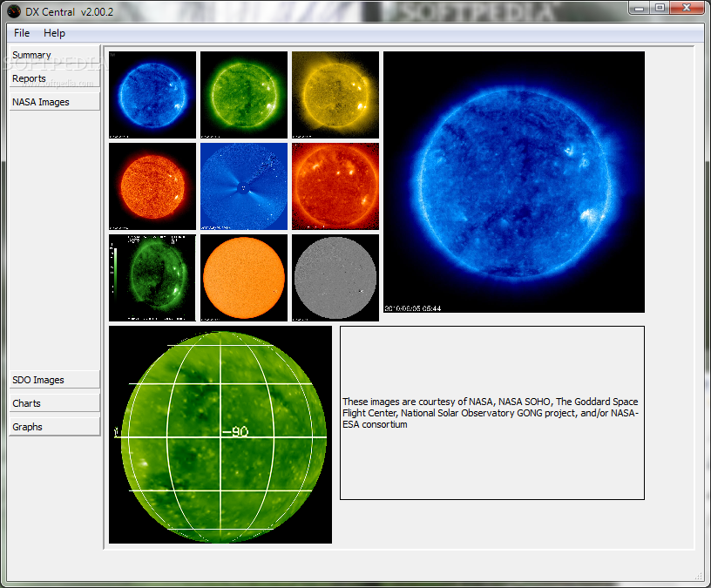Minimize the DX Central window
711x588 pixels.
(x=639, y=8)
